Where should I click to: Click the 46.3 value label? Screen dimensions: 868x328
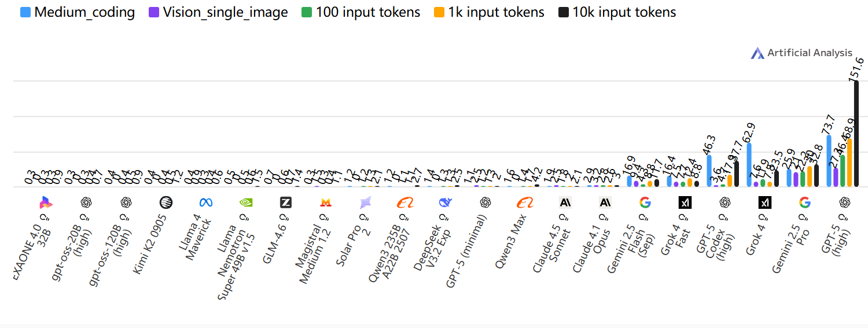tap(709, 144)
